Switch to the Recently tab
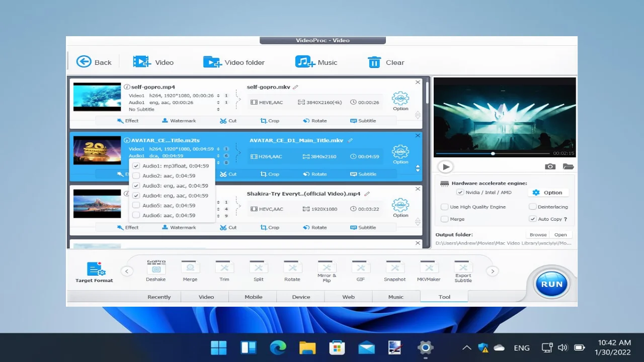Image resolution: width=644 pixels, height=362 pixels. pos(159,297)
